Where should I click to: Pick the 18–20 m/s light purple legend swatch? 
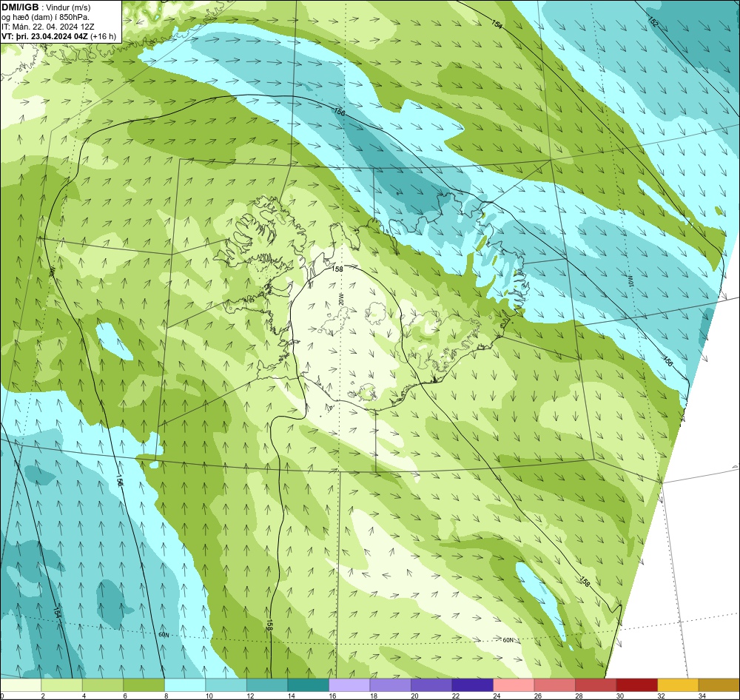coord(390,684)
